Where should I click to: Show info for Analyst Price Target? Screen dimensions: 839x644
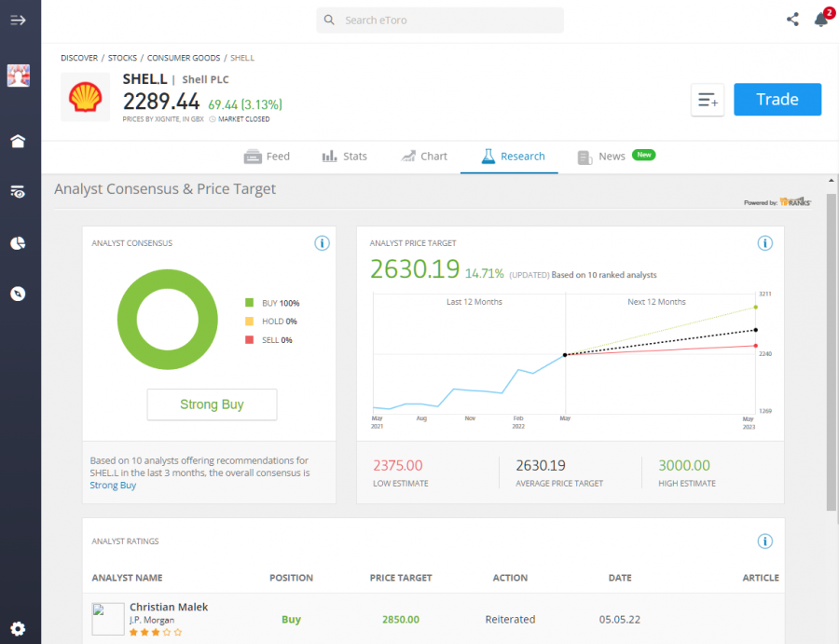point(764,243)
